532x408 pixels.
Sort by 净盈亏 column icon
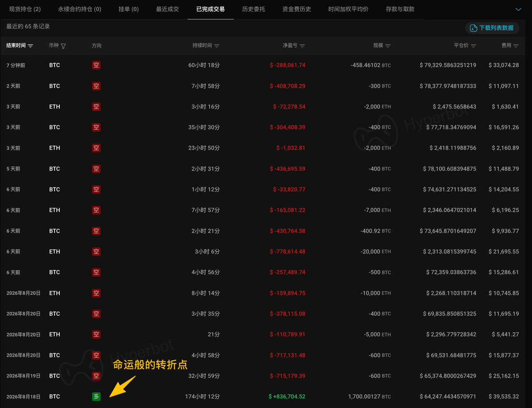point(302,46)
